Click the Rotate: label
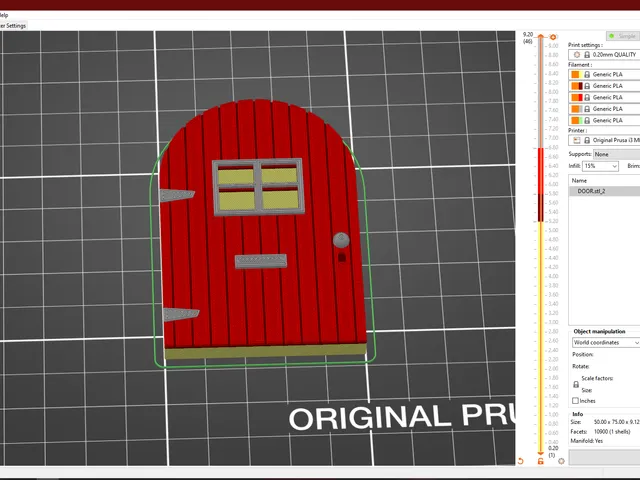Screen dimensions: 640x480 pyautogui.click(x=580, y=367)
